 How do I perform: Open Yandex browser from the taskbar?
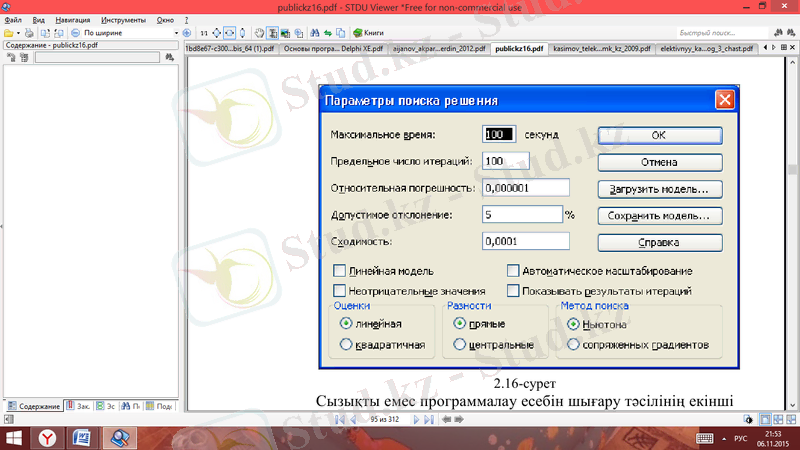(x=47, y=437)
